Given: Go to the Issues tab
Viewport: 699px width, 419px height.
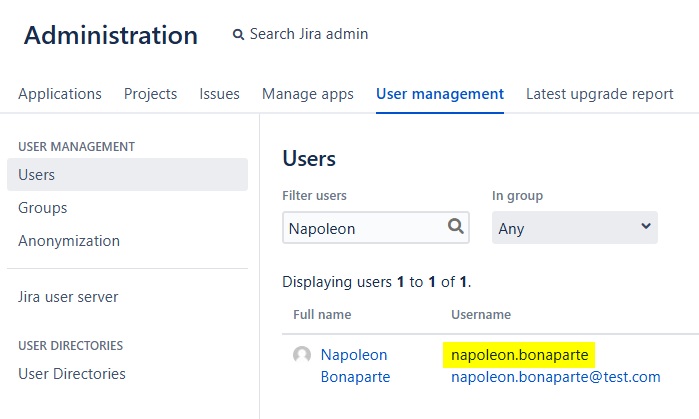Looking at the screenshot, I should pos(219,94).
